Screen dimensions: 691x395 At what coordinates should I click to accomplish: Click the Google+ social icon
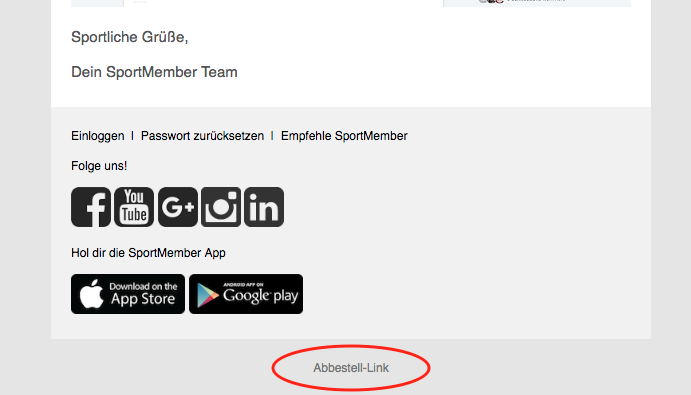(178, 207)
